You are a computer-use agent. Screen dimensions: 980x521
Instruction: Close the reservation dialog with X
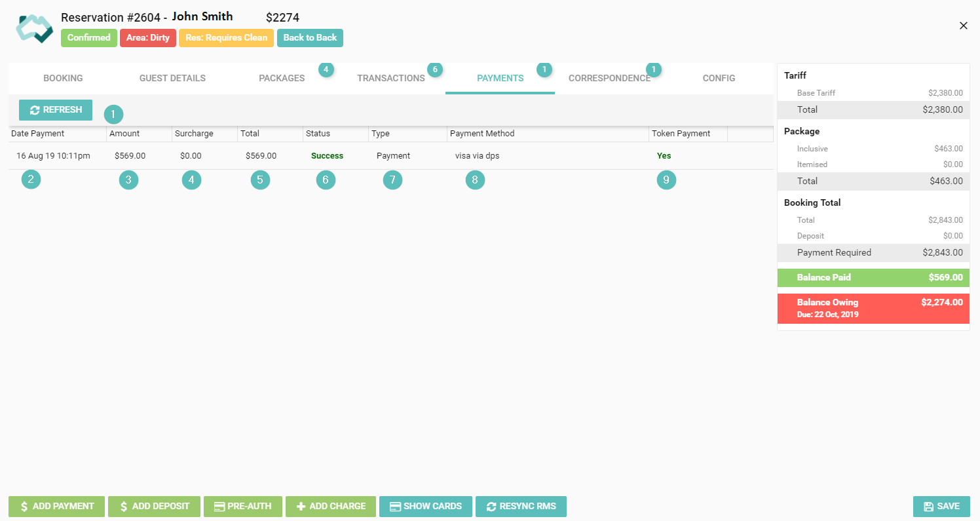pyautogui.click(x=963, y=26)
